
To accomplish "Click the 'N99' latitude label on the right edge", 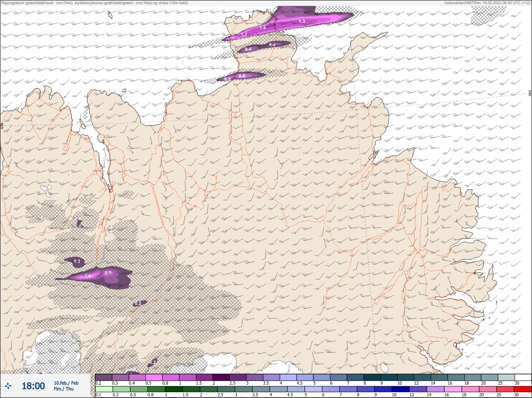I will click(530, 93).
